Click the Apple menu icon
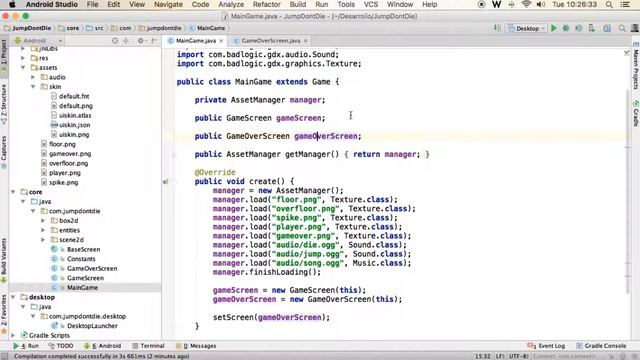Image resolution: width=640 pixels, height=360 pixels. point(12,4)
